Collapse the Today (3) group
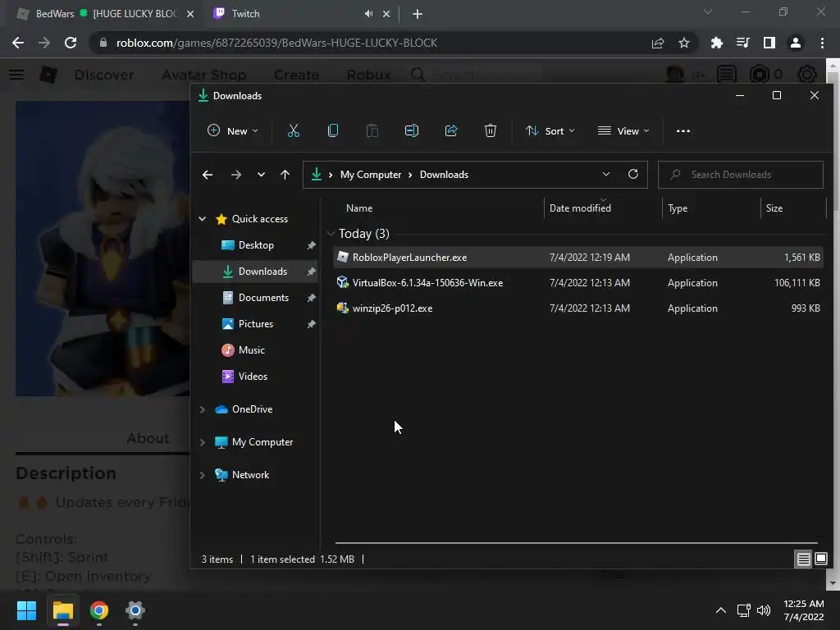The height and width of the screenshot is (630, 840). pyautogui.click(x=331, y=234)
